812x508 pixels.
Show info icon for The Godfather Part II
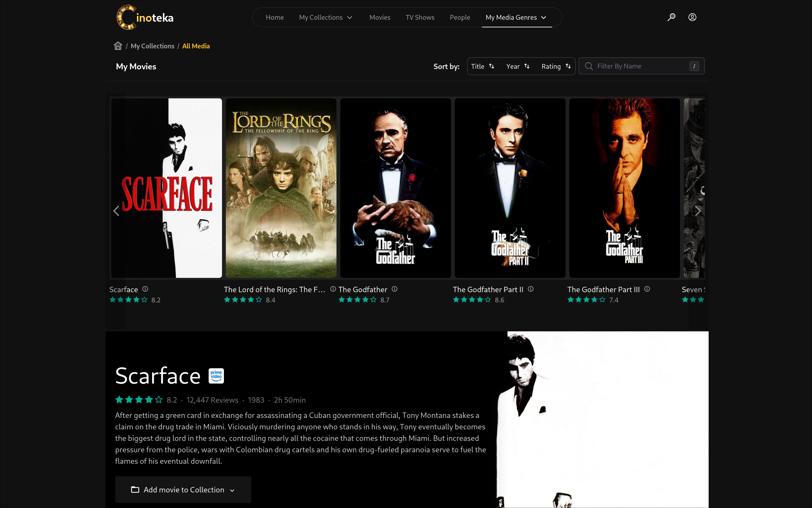531,289
